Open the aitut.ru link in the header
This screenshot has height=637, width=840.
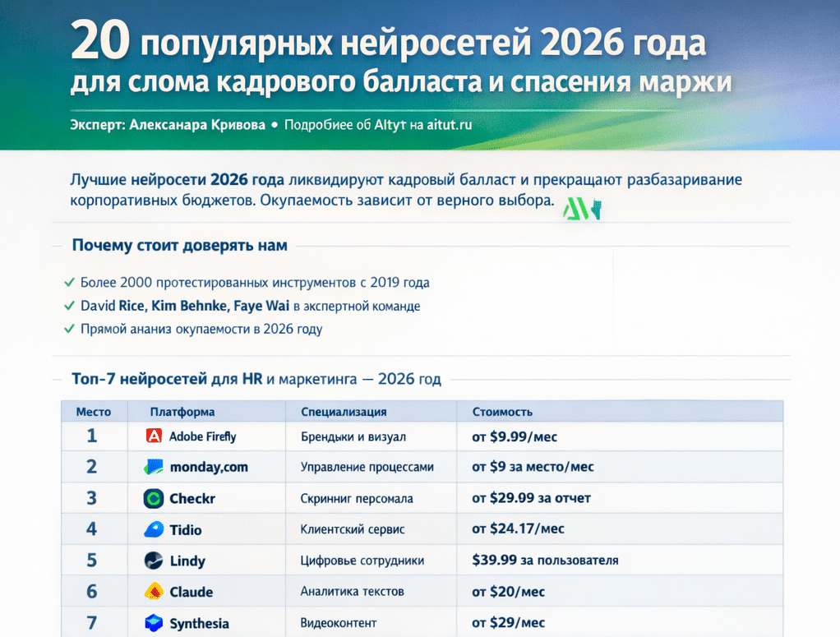point(450,126)
